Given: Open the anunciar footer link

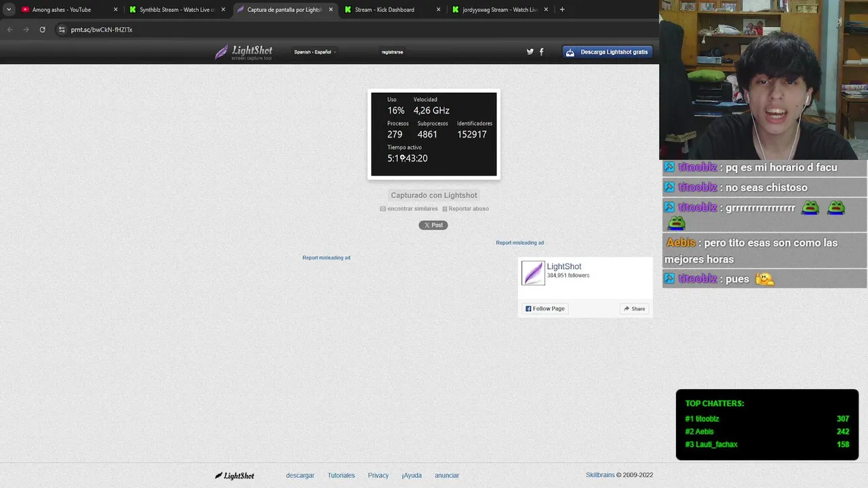Looking at the screenshot, I should (x=447, y=476).
